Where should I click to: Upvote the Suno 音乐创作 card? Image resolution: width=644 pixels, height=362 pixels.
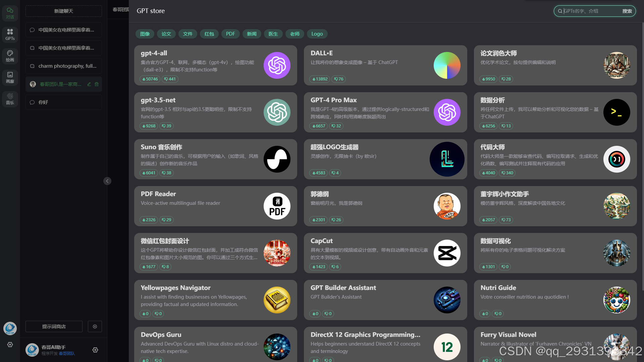(149, 173)
